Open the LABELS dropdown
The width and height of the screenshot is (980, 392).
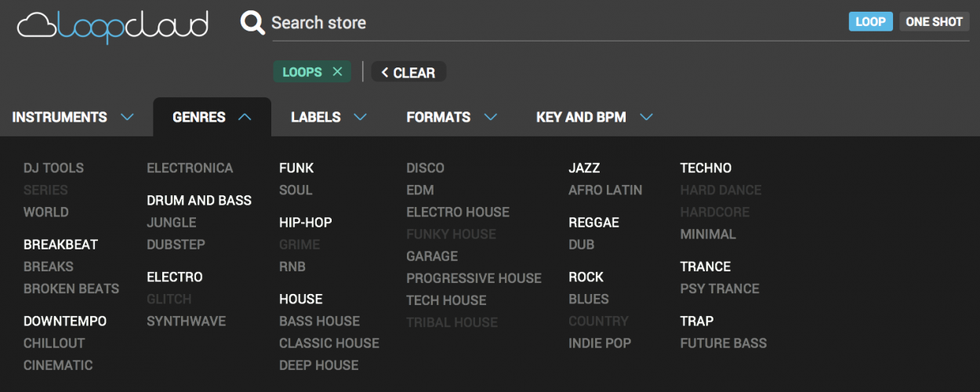click(328, 118)
